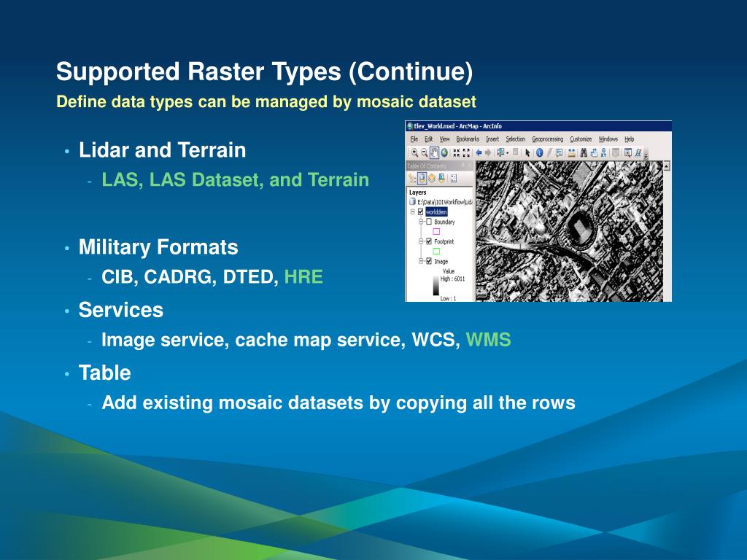
Task: Open the Insert menu
Action: [492, 139]
